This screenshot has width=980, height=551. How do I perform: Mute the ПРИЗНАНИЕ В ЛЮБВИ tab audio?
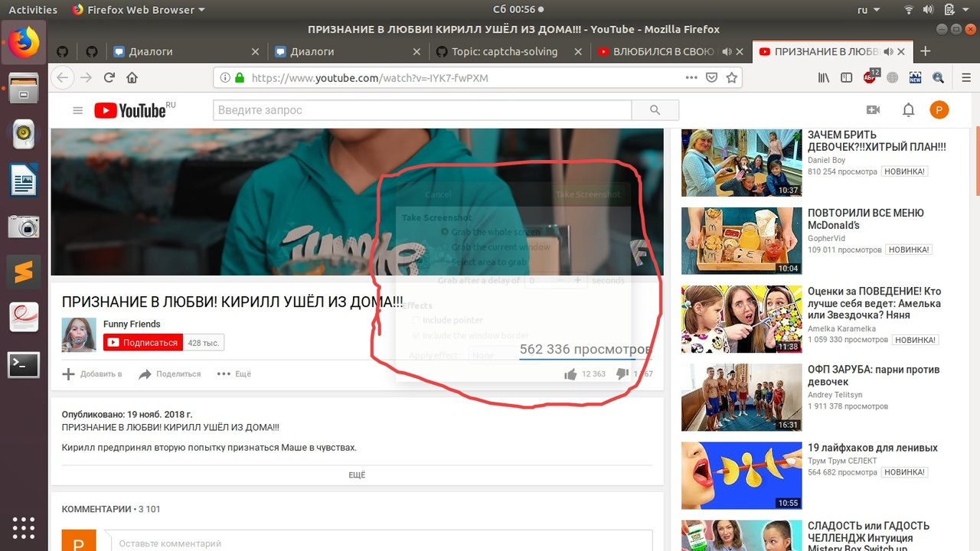click(x=888, y=52)
